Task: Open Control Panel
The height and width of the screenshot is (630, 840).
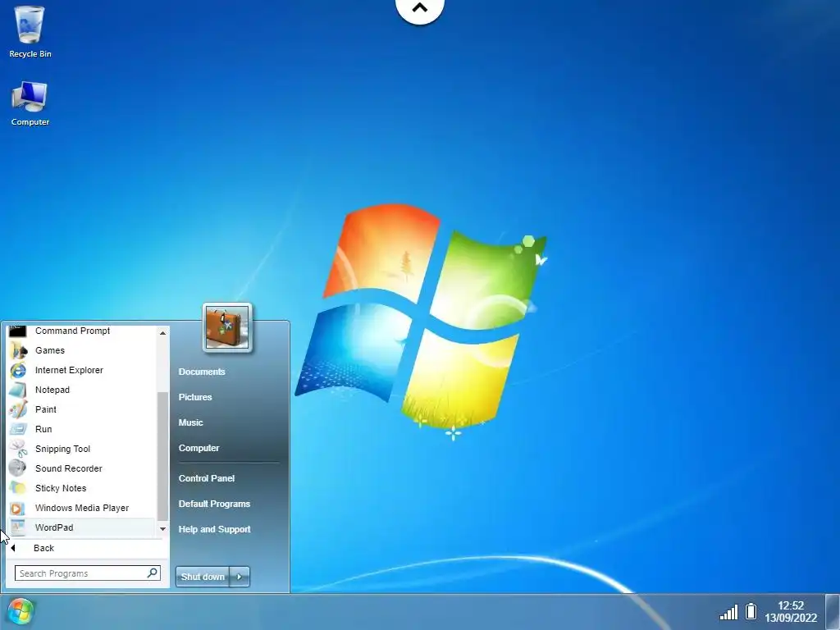Action: point(207,478)
